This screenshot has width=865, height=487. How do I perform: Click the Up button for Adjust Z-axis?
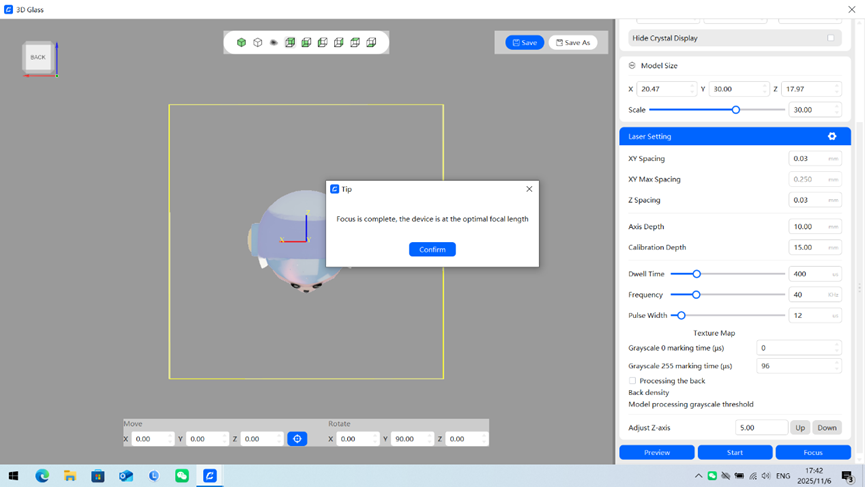799,428
